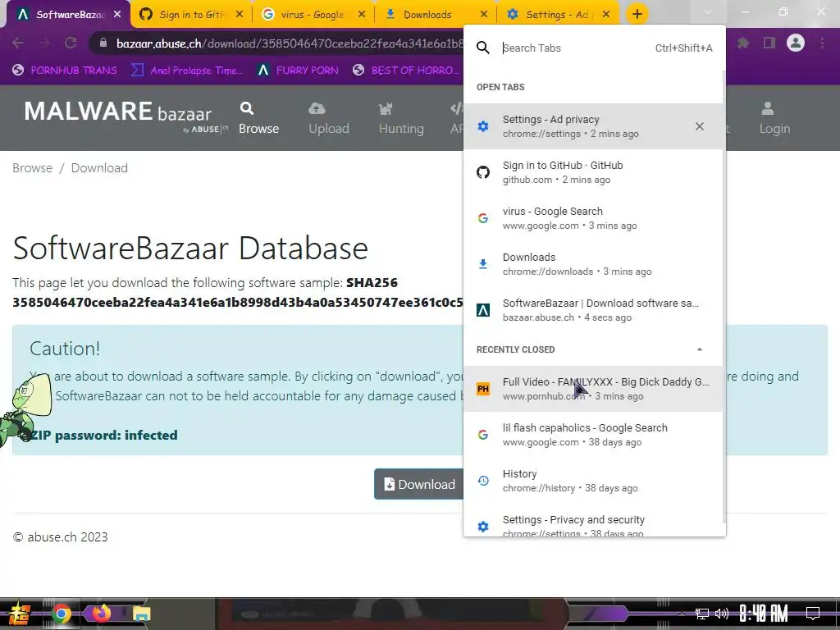Image resolution: width=840 pixels, height=630 pixels.
Task: Click the GitHub icon in open tabs list
Action: pos(482,172)
